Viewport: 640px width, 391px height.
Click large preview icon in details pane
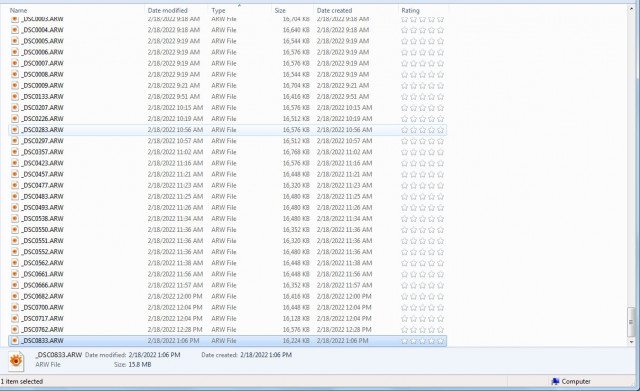16,361
